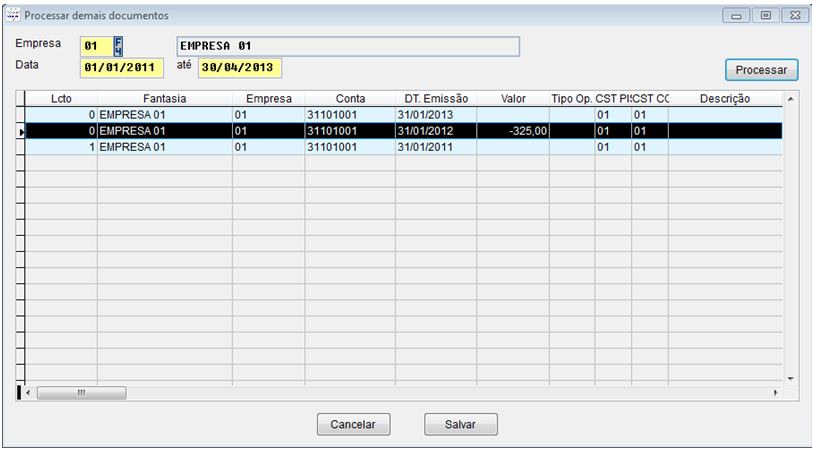This screenshot has height=451, width=813.
Task: Select the date cell 31/01/2012
Action: 436,131
